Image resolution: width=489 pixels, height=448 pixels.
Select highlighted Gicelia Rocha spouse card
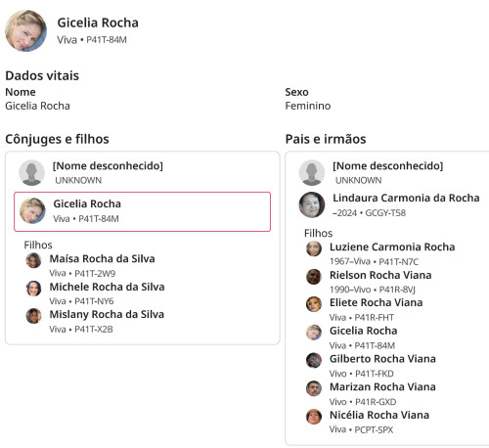142,211
